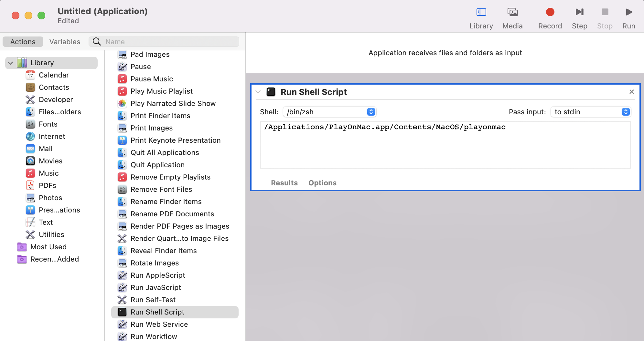The width and height of the screenshot is (644, 341).
Task: Select the Movies category
Action: coord(44,161)
